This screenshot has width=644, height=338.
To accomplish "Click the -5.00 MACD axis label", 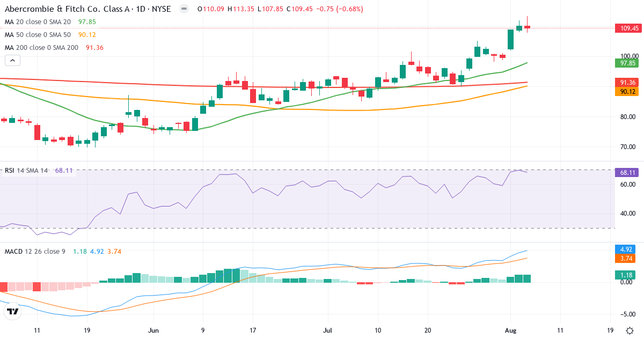I will click(629, 314).
